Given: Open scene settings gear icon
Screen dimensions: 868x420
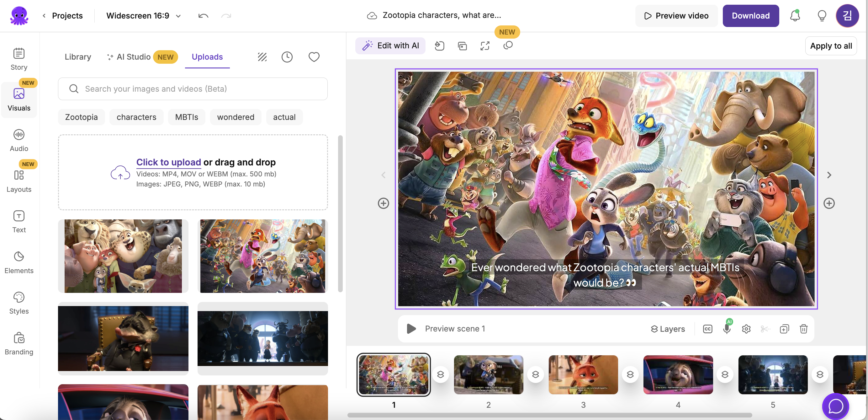Looking at the screenshot, I should pyautogui.click(x=746, y=329).
